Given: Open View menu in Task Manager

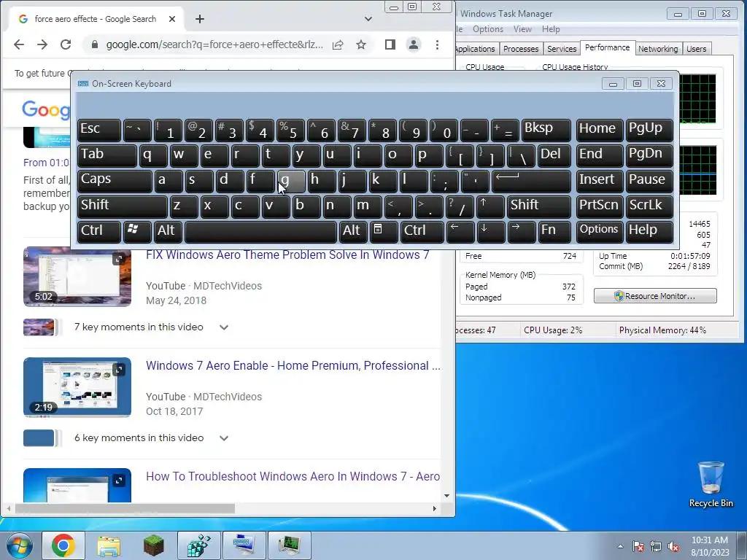Looking at the screenshot, I should [x=522, y=29].
